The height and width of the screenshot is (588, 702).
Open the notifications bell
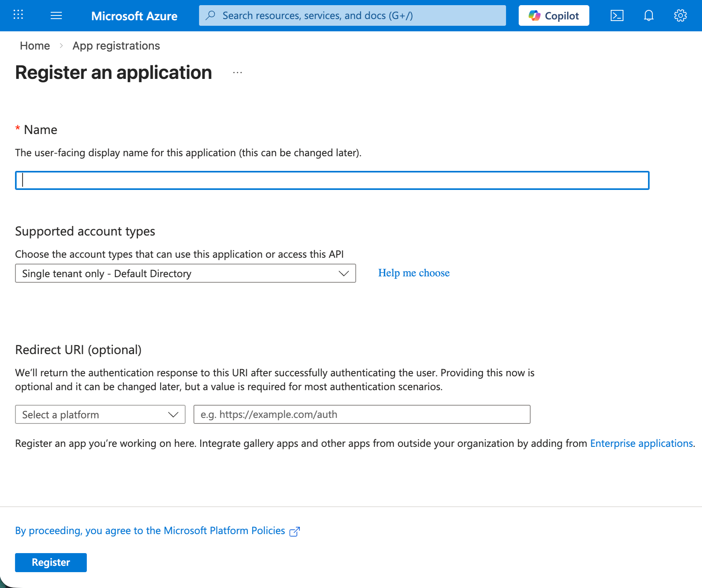pyautogui.click(x=649, y=15)
